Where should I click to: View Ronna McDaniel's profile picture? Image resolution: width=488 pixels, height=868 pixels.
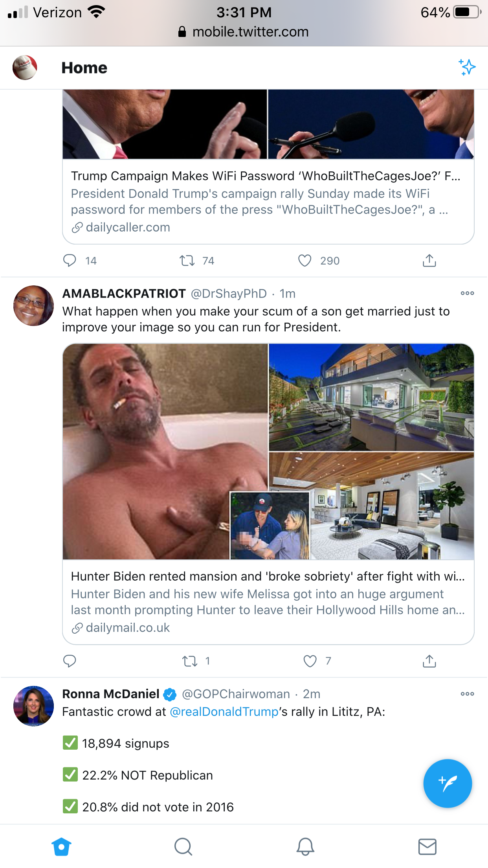click(x=33, y=706)
